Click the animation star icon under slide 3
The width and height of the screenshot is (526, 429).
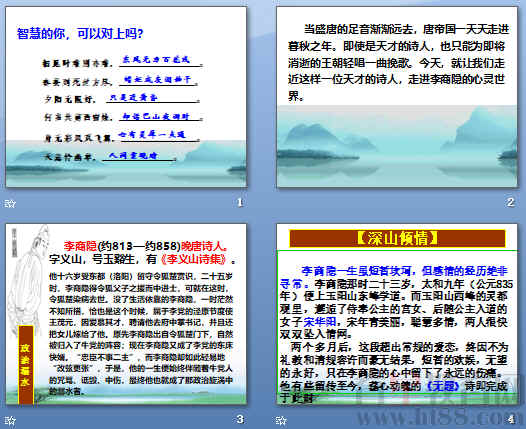pos(10,420)
